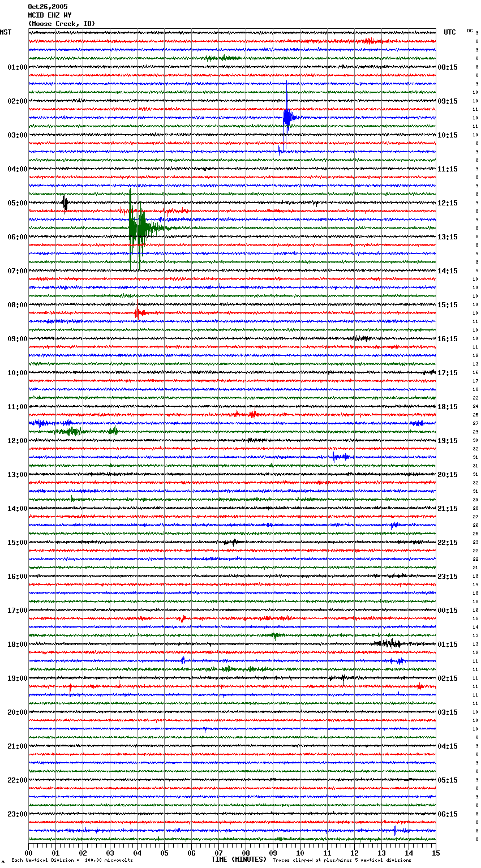Click the 21:15 UTC time label
This screenshot has width=481, height=868.
click(448, 509)
